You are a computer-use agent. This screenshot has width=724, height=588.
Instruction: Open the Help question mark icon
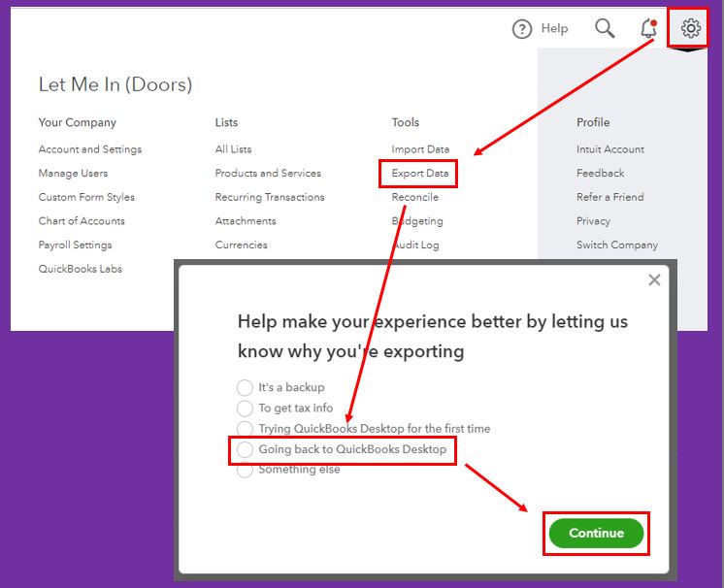tap(522, 29)
